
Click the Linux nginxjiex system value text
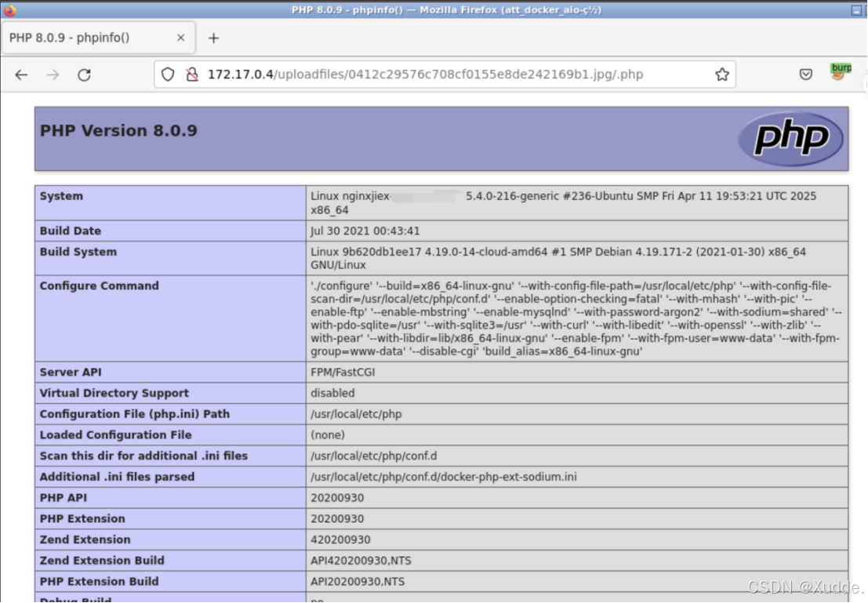coord(564,202)
